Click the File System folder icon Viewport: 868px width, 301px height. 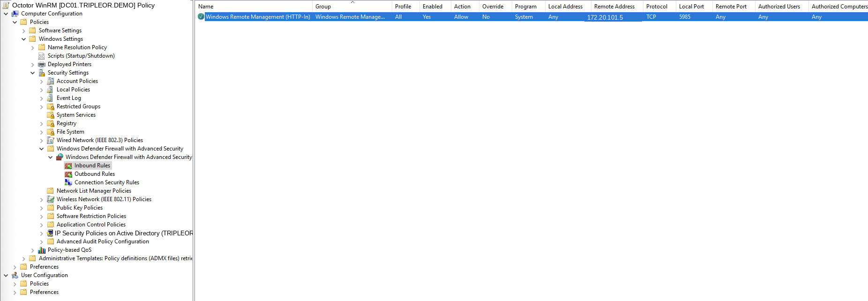[x=51, y=132]
